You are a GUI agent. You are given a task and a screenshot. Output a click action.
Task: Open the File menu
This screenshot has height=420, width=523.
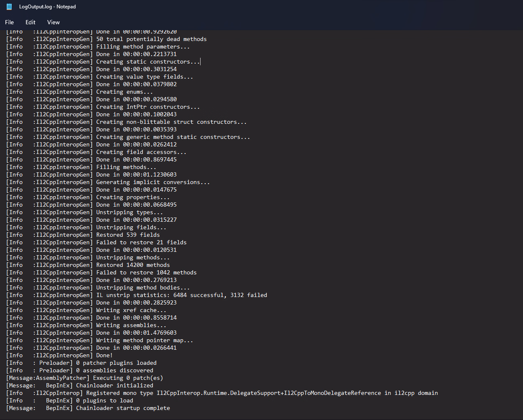pos(9,22)
